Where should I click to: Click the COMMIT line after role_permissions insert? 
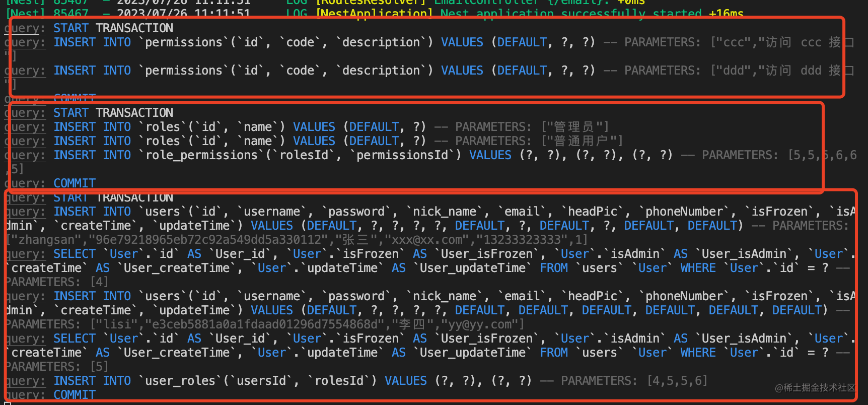75,183
